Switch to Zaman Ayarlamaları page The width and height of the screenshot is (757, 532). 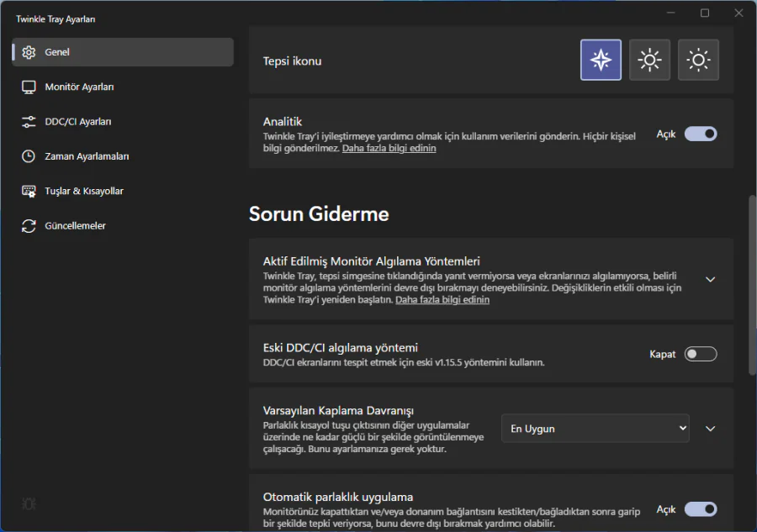87,156
